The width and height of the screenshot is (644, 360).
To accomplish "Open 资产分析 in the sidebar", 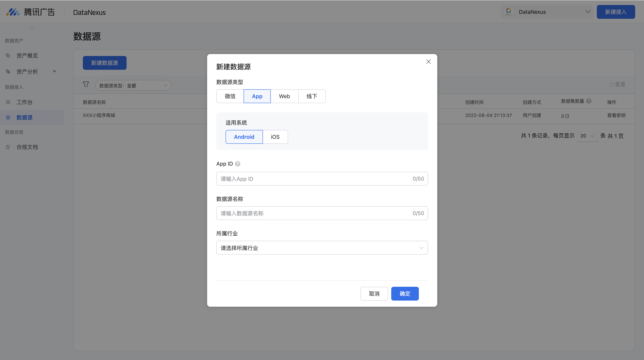I will [27, 72].
